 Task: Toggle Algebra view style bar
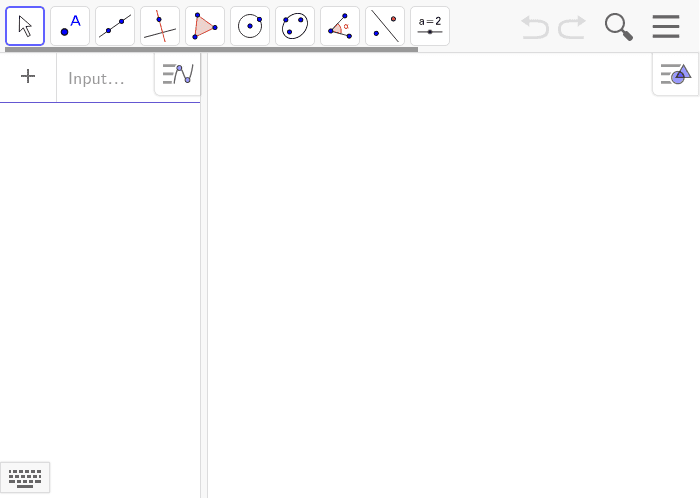click(x=178, y=74)
